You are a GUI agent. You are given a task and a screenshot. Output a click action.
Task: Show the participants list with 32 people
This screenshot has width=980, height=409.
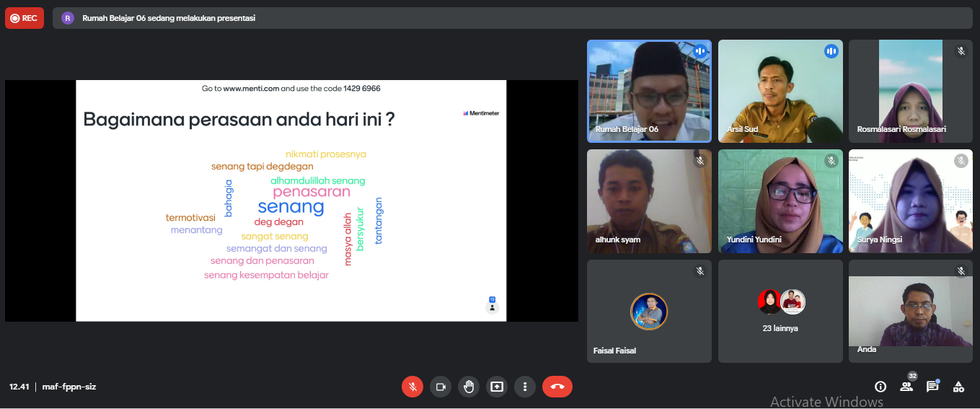tap(906, 387)
